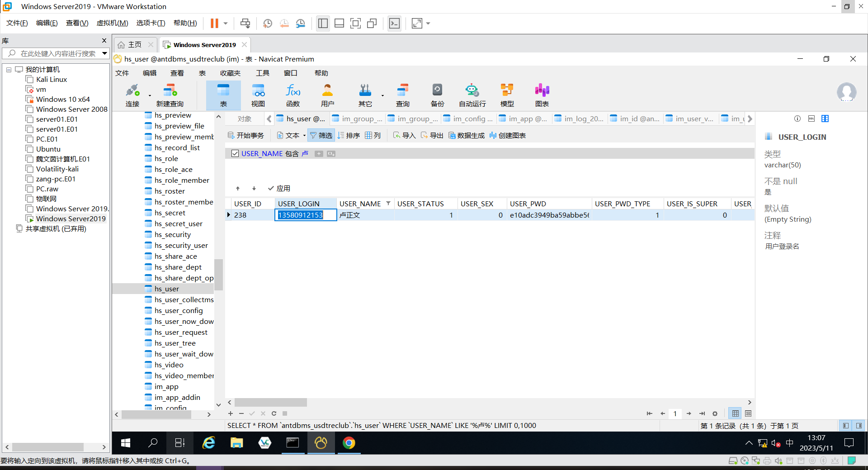This screenshot has width=868, height=470.
Task: Open VMware 虚拟机(M) menu
Action: click(112, 23)
